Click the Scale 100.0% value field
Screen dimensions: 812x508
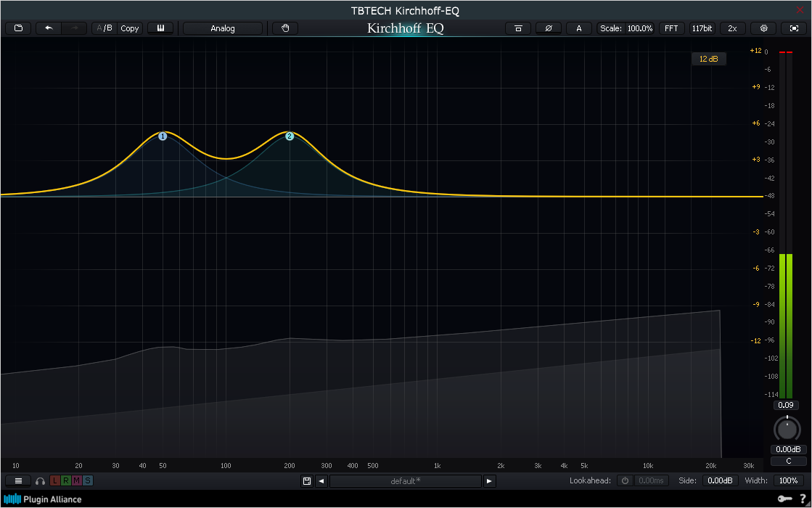(x=640, y=28)
